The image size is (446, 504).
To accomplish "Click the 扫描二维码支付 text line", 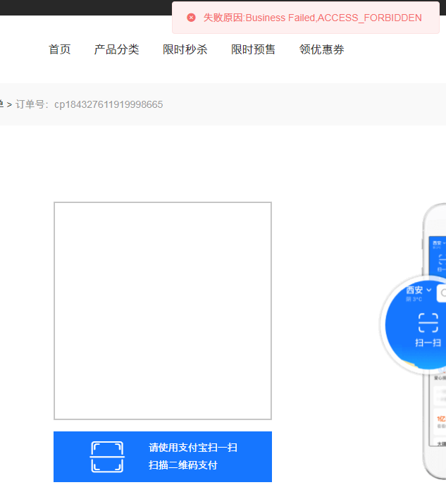I will click(x=182, y=465).
